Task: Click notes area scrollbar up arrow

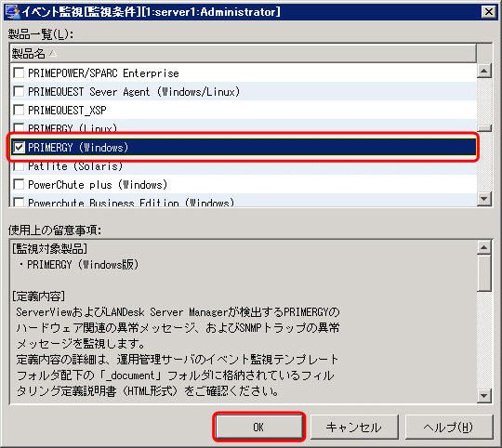Action: pos(484,247)
